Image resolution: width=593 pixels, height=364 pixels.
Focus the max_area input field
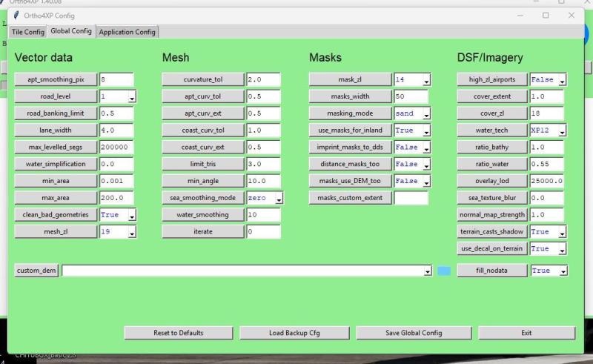[x=116, y=197]
